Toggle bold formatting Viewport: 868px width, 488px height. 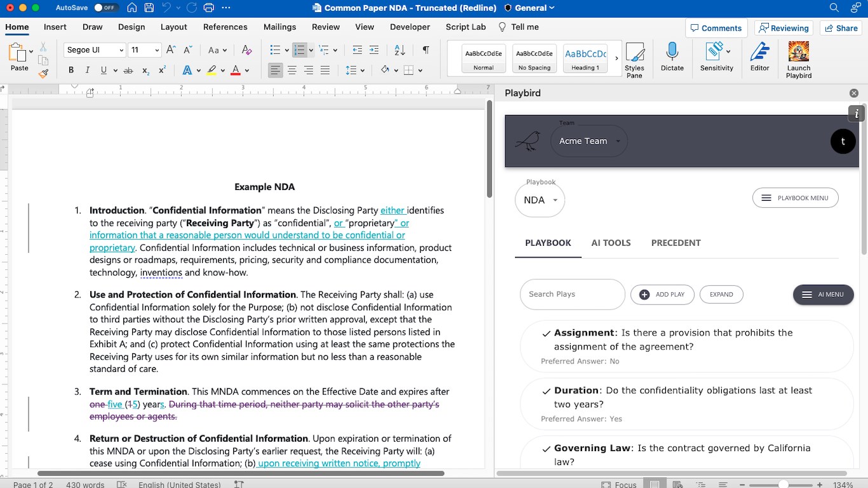coord(71,71)
